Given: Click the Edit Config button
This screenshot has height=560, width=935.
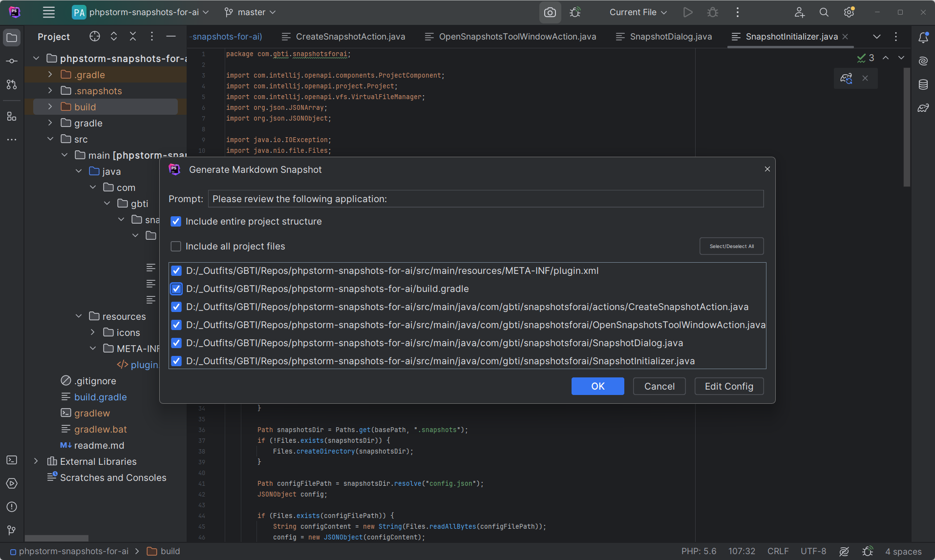Looking at the screenshot, I should point(729,386).
